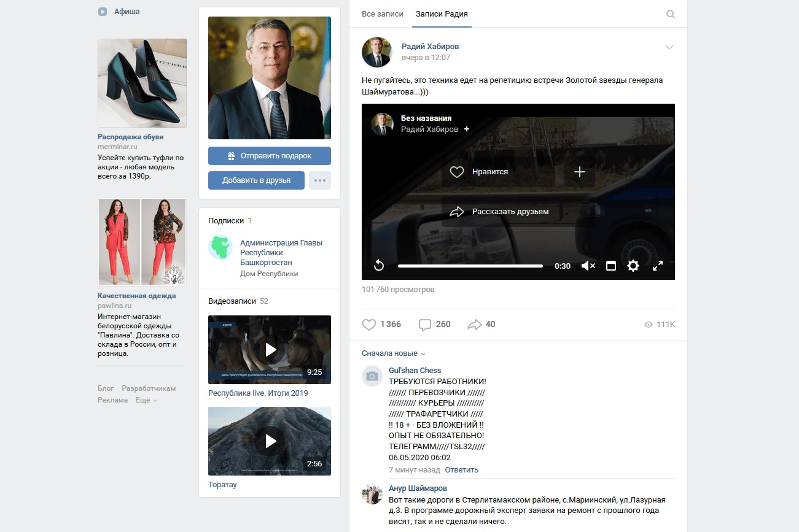Select the Записи Радия tab
The height and width of the screenshot is (532, 799).
442,14
